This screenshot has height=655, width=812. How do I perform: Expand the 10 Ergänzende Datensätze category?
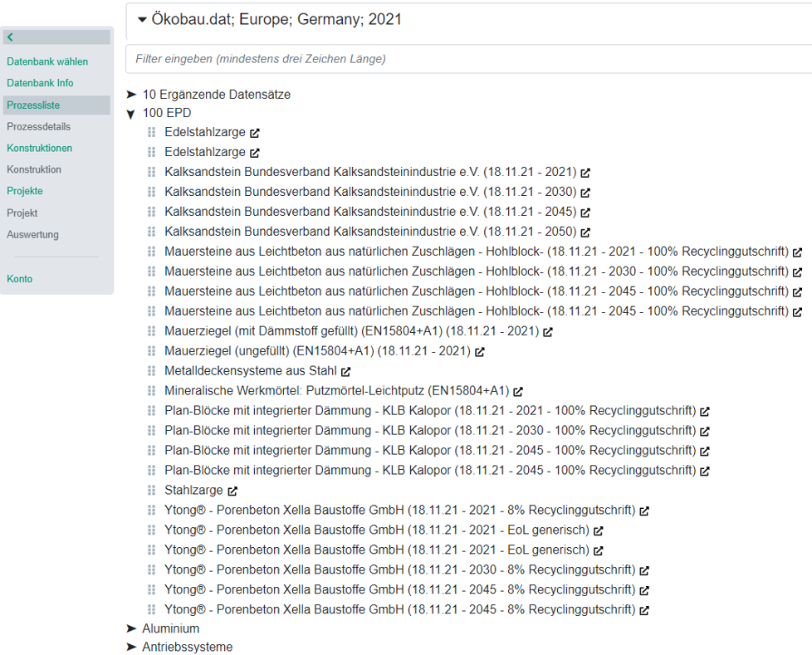click(131, 95)
